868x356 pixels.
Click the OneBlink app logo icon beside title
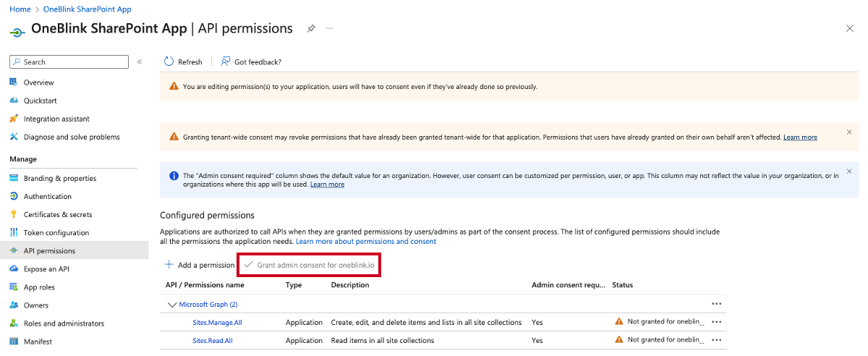coord(17,32)
